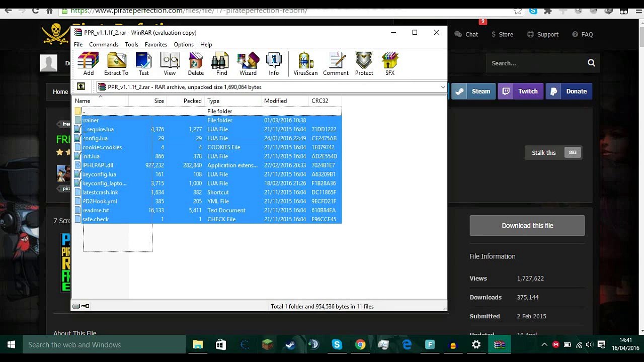Sort by the Modified column header

[285, 101]
